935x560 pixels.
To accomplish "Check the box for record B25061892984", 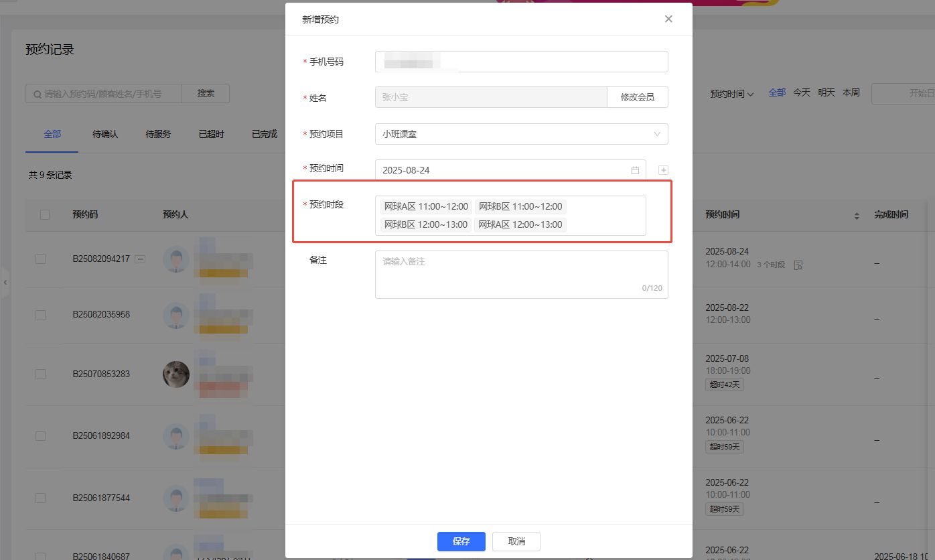I will pos(41,436).
